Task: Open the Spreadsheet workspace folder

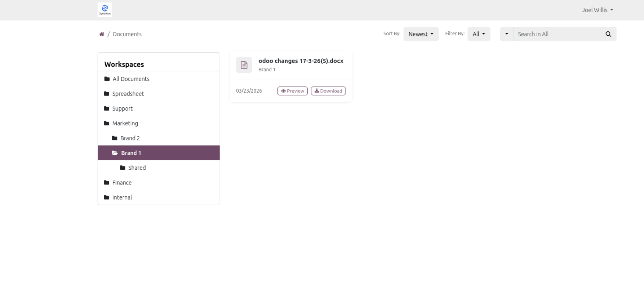Action: pos(159,94)
